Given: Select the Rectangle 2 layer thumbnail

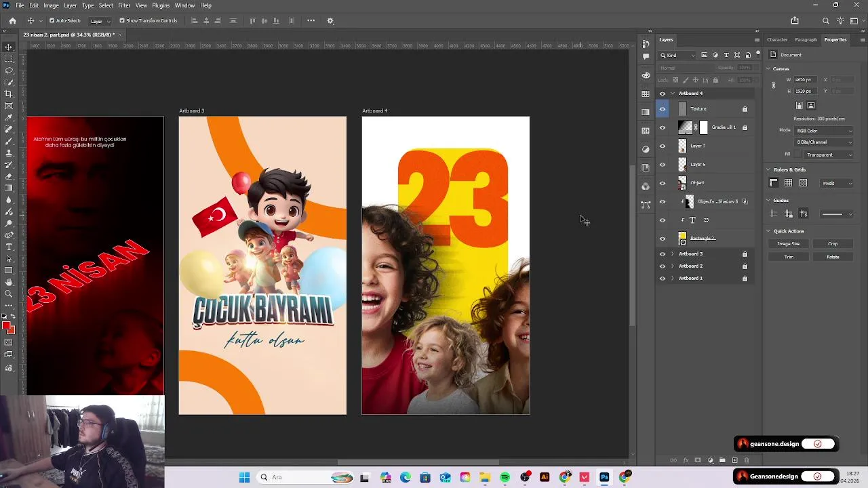Looking at the screenshot, I should 682,239.
